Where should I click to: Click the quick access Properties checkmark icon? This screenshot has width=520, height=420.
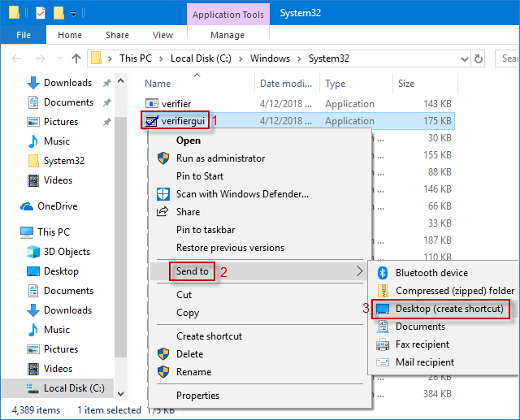tap(41, 13)
